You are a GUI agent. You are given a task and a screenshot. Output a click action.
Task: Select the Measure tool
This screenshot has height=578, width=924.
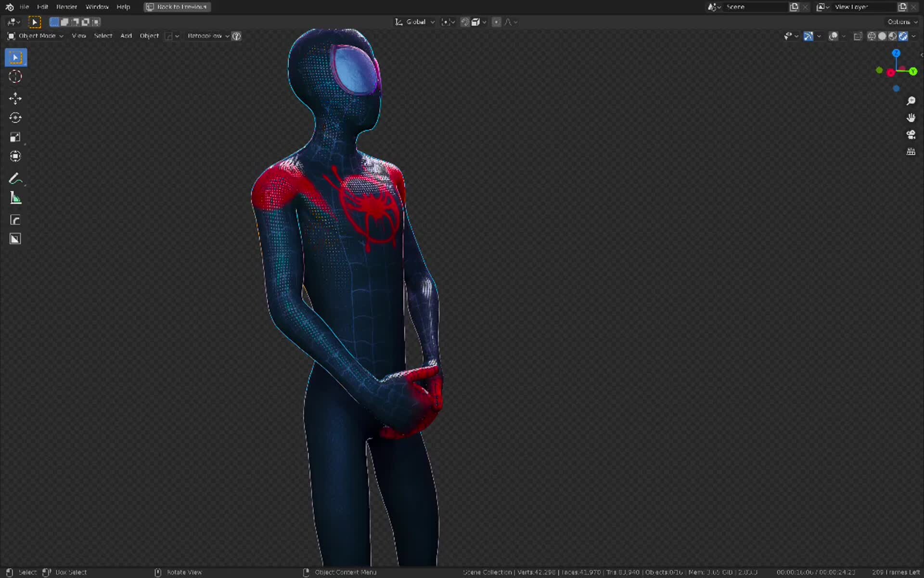[15, 197]
